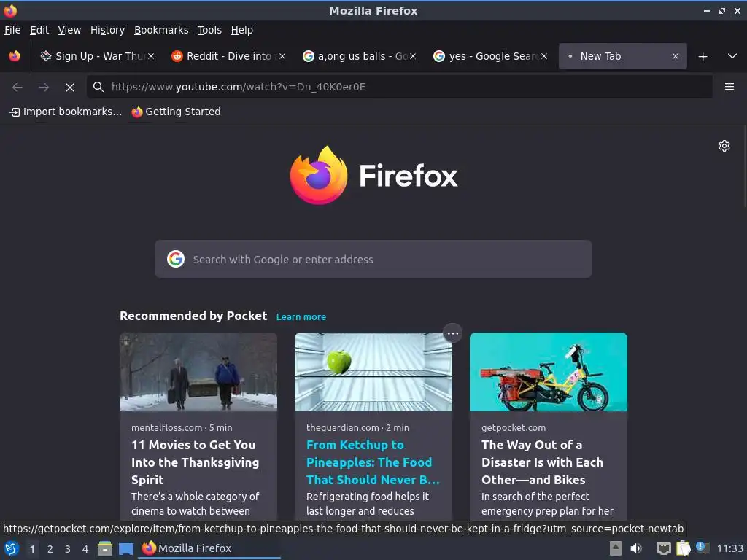Open the Help menu
The height and width of the screenshot is (560, 747).
(x=242, y=30)
